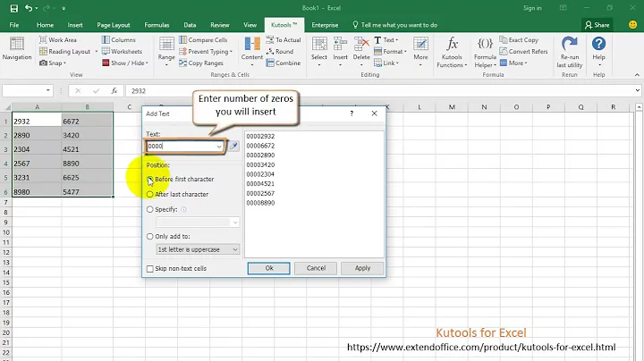Select After last character option

(x=150, y=194)
